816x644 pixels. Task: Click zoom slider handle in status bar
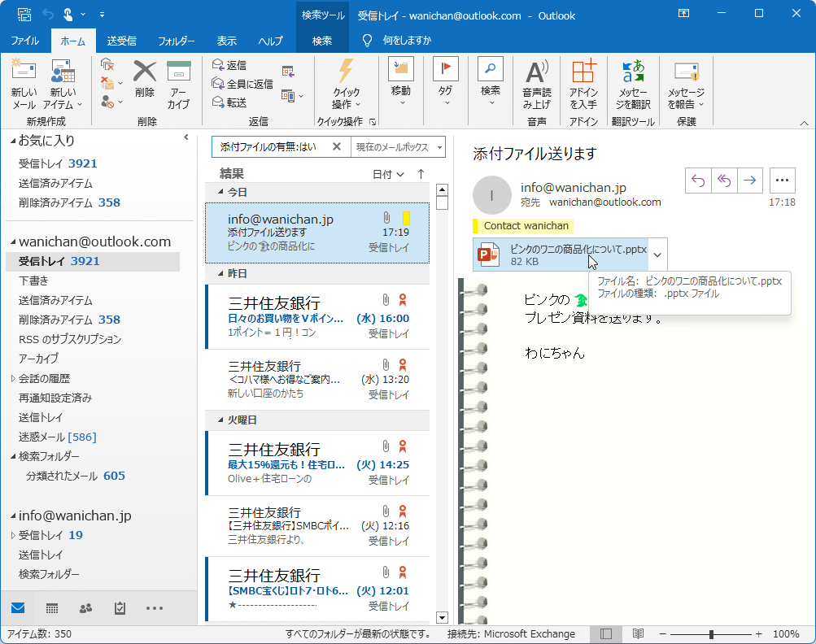click(x=711, y=634)
